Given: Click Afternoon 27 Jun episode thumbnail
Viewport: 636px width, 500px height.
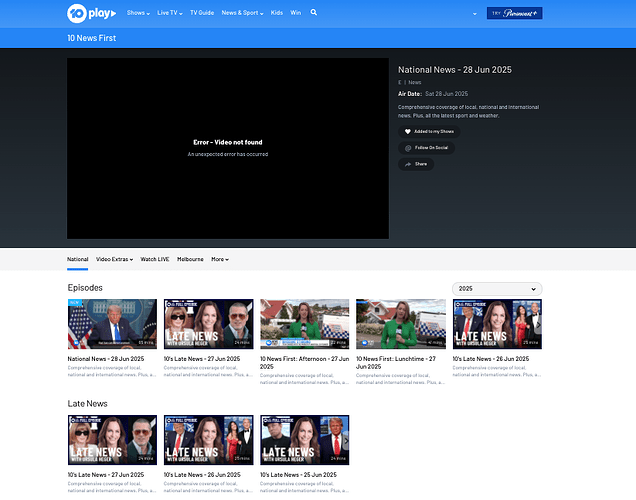Looking at the screenshot, I should (305, 324).
